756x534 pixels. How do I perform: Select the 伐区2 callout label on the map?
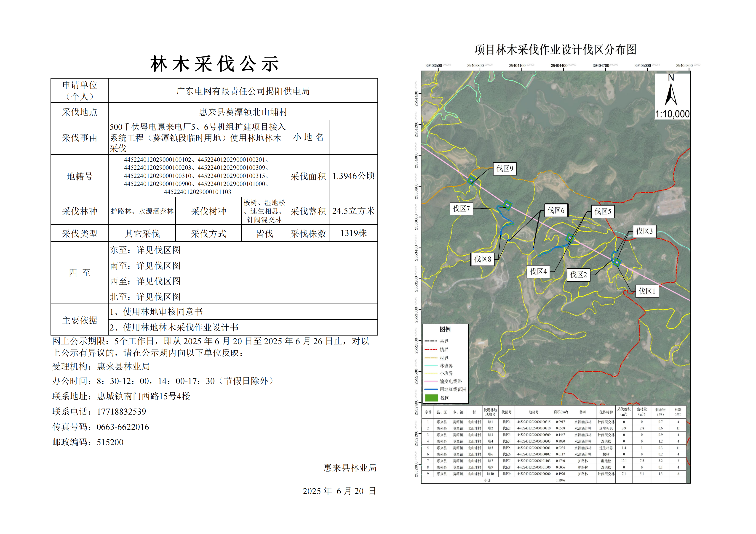[578, 275]
